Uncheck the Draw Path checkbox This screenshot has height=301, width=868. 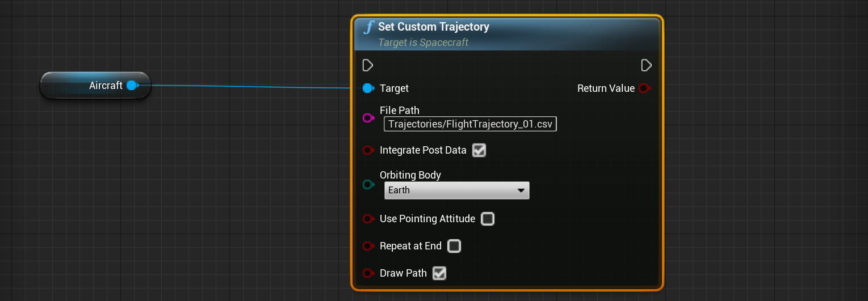[439, 273]
